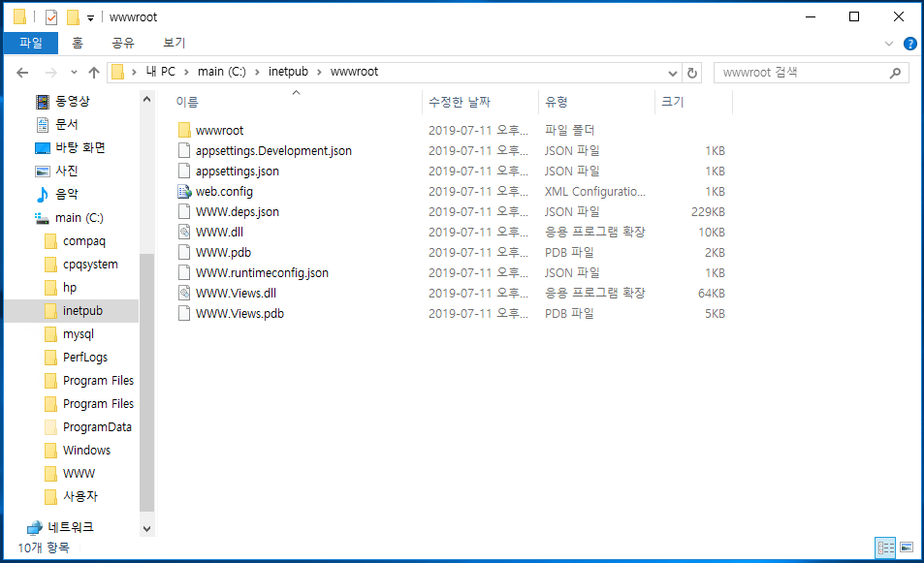
Task: Select cpqsystem folder in navigation tree
Action: pos(90,265)
